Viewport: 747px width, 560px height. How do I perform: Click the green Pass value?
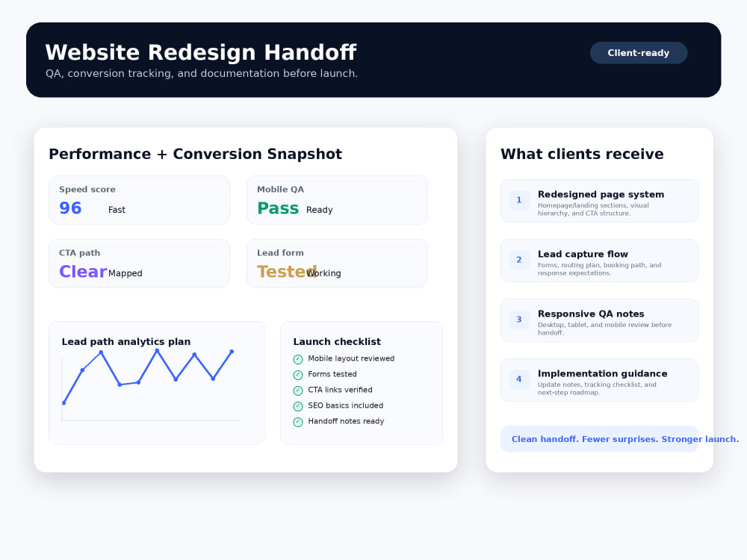(x=278, y=208)
